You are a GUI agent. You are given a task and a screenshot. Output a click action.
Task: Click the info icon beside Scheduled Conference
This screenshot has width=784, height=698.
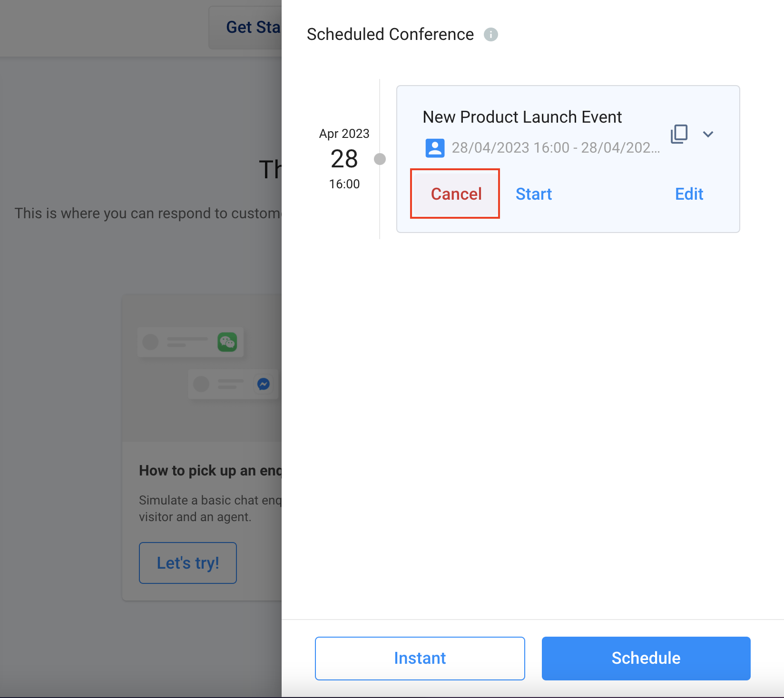click(x=491, y=35)
